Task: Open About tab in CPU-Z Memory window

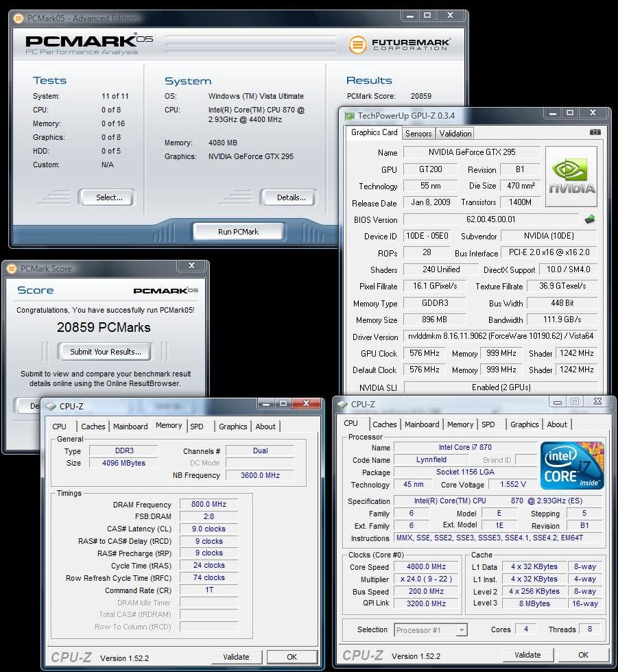Action: click(x=265, y=427)
